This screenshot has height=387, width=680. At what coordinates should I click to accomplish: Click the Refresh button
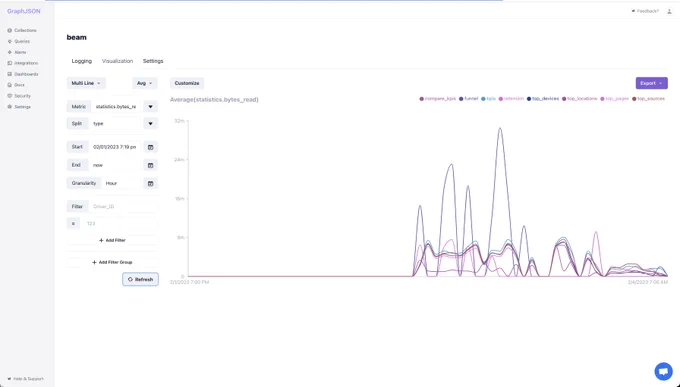click(140, 279)
